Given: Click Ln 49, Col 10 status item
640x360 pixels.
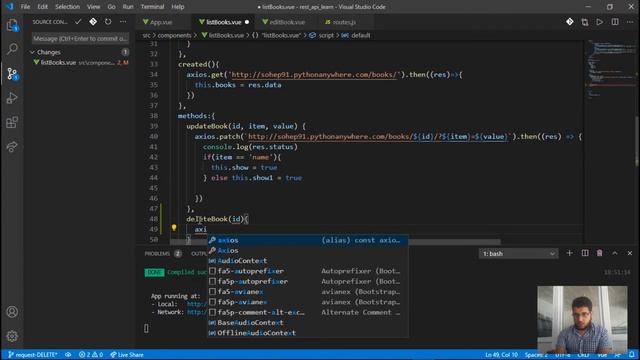Looking at the screenshot, I should (502, 355).
